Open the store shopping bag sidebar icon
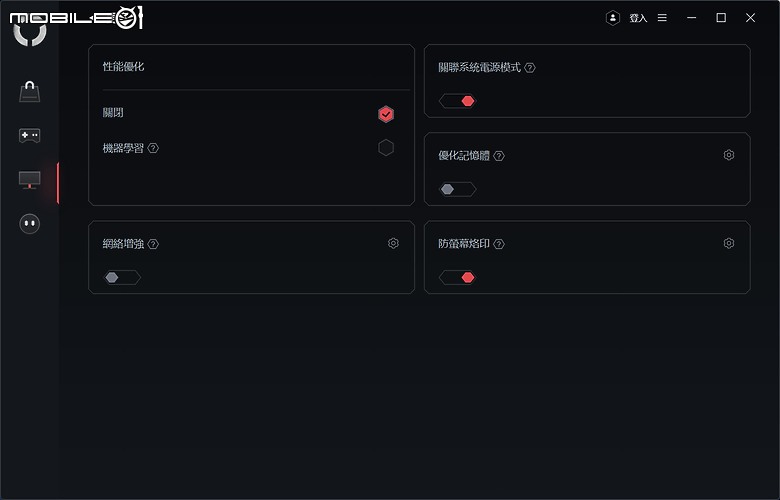The width and height of the screenshot is (780, 500). [29, 92]
